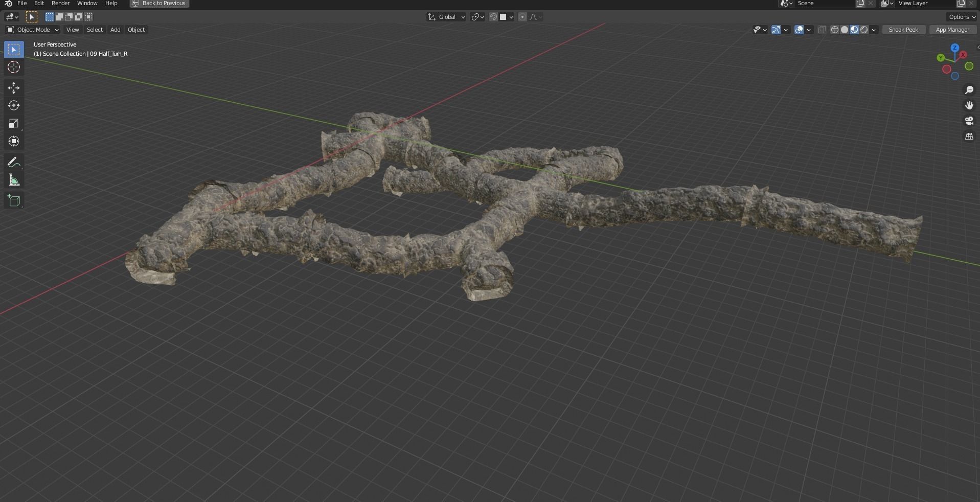Switch to Rendered viewport shading

point(864,30)
